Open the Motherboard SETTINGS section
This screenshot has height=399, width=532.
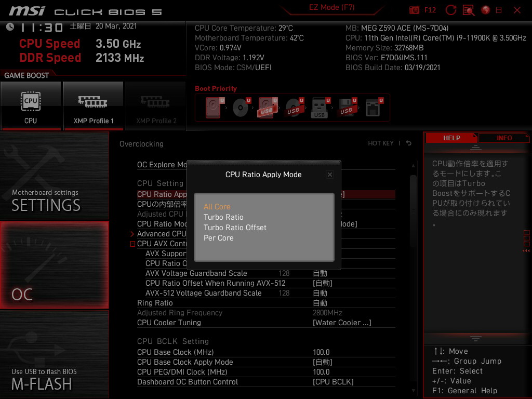55,176
